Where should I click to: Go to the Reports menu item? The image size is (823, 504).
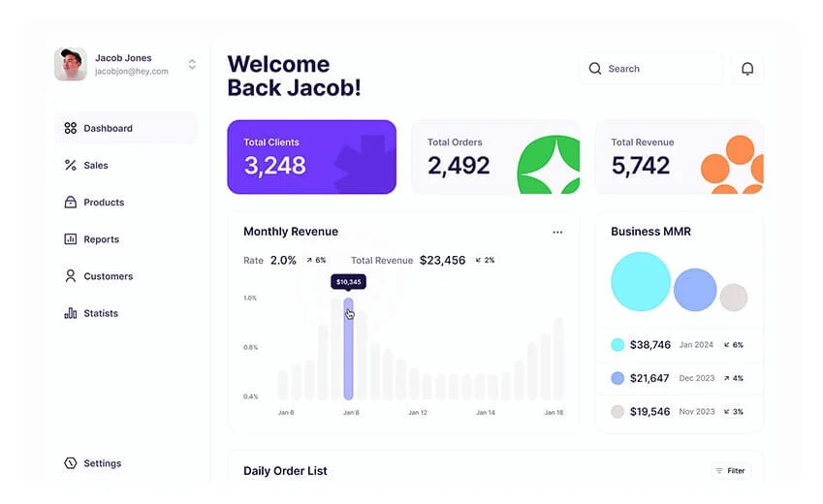tap(101, 239)
